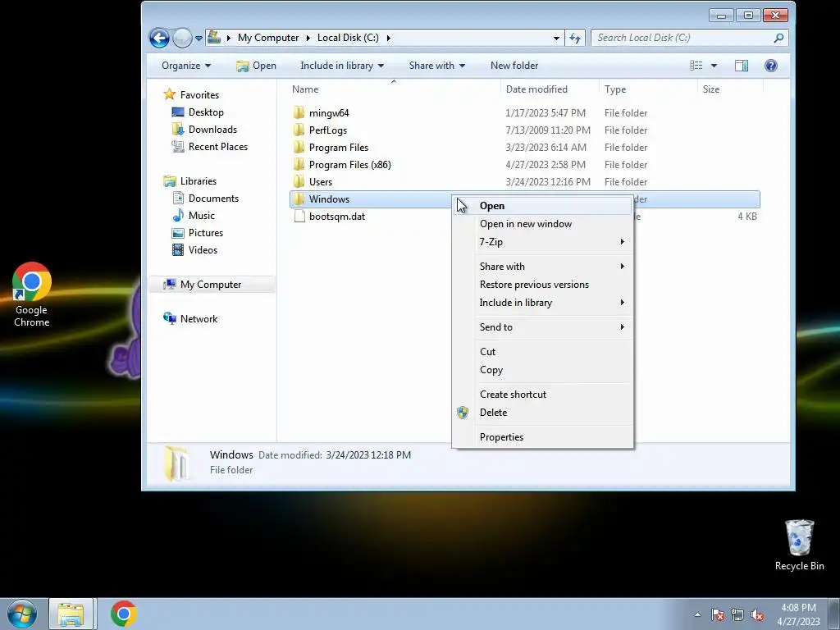The height and width of the screenshot is (630, 840).
Task: Choose Open in new window
Action: (543, 224)
